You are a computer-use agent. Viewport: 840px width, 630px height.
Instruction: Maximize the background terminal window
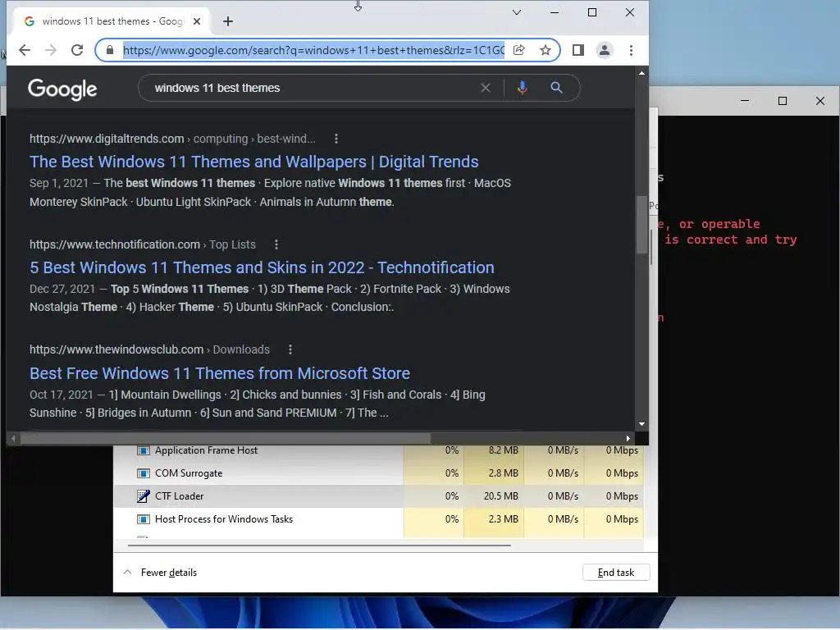[x=782, y=101]
